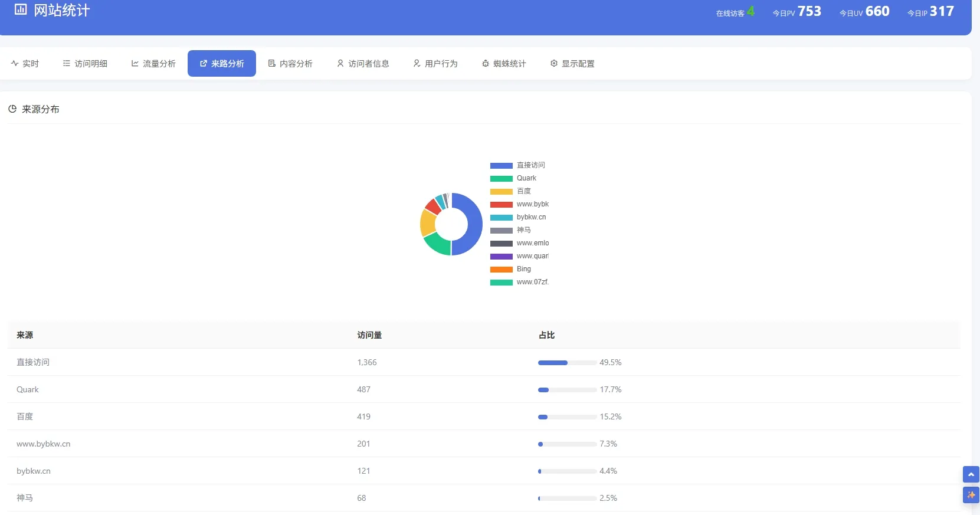This screenshot has height=515, width=980.
Task: Click www.bybkw.cn in the source table
Action: pyautogui.click(x=44, y=444)
